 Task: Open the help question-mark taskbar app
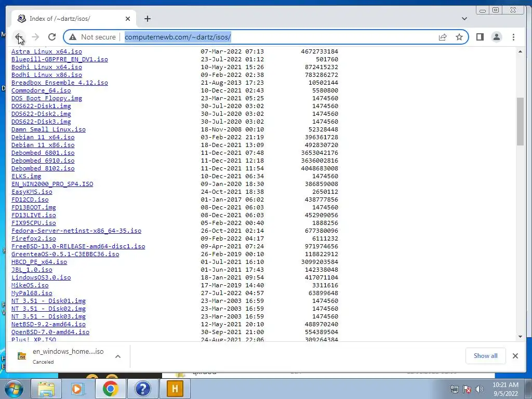[x=142, y=389]
